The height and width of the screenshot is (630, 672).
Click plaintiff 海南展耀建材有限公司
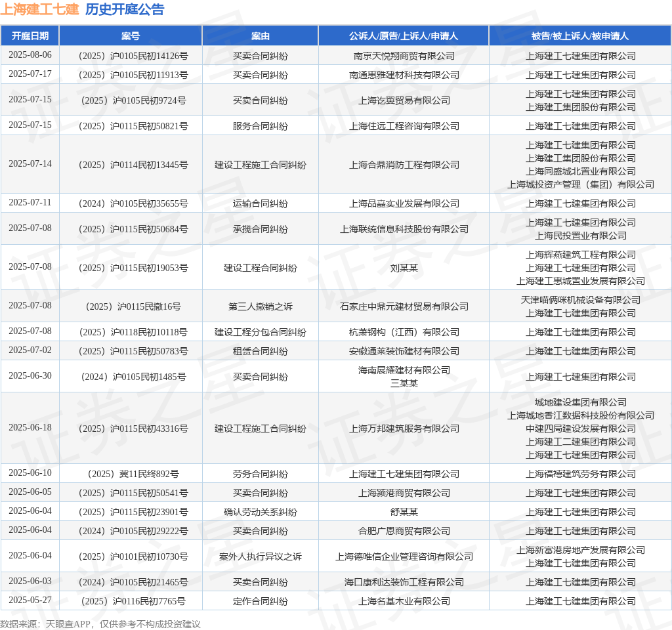[404, 370]
